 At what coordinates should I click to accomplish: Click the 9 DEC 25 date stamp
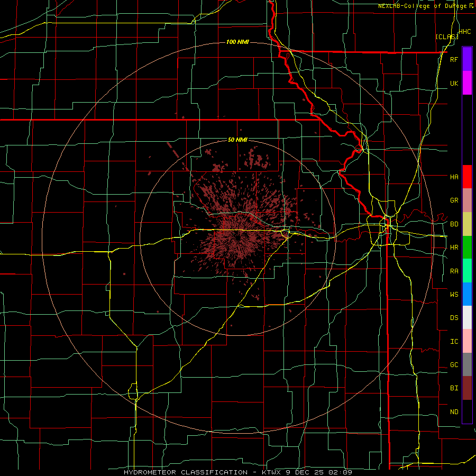(305, 472)
